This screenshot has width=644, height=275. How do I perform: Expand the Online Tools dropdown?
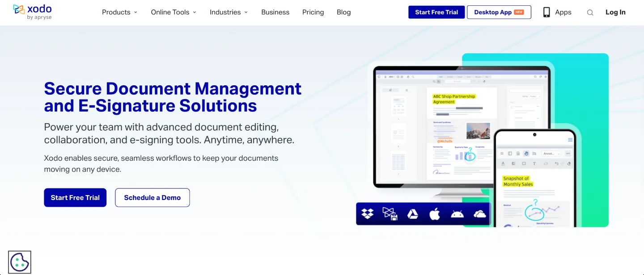(174, 12)
